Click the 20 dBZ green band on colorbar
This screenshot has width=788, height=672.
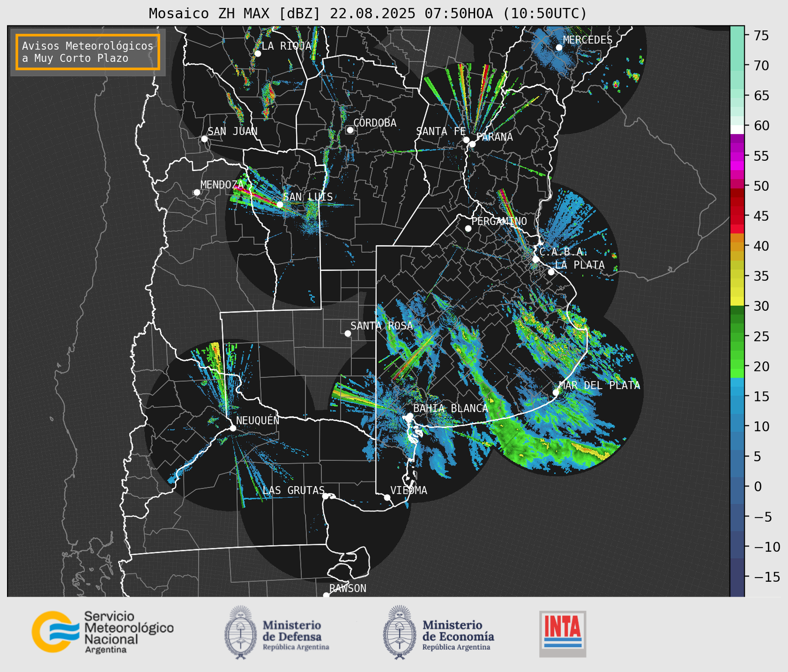pyautogui.click(x=737, y=365)
